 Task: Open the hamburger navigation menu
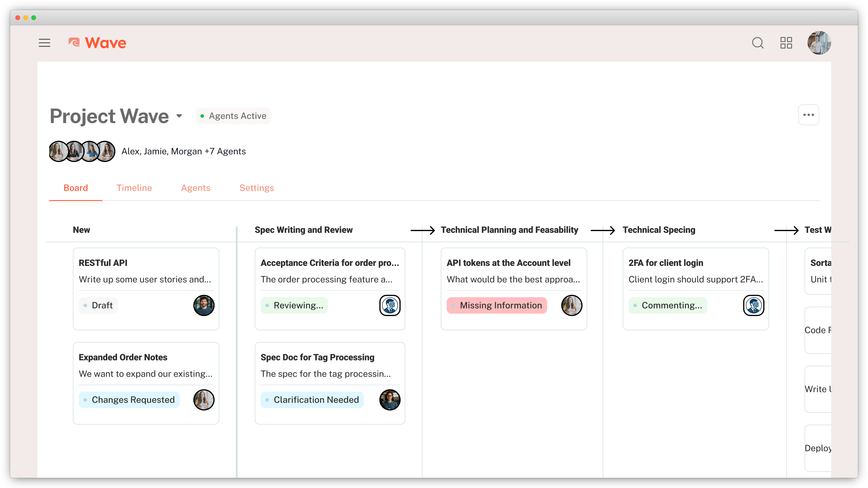point(44,43)
